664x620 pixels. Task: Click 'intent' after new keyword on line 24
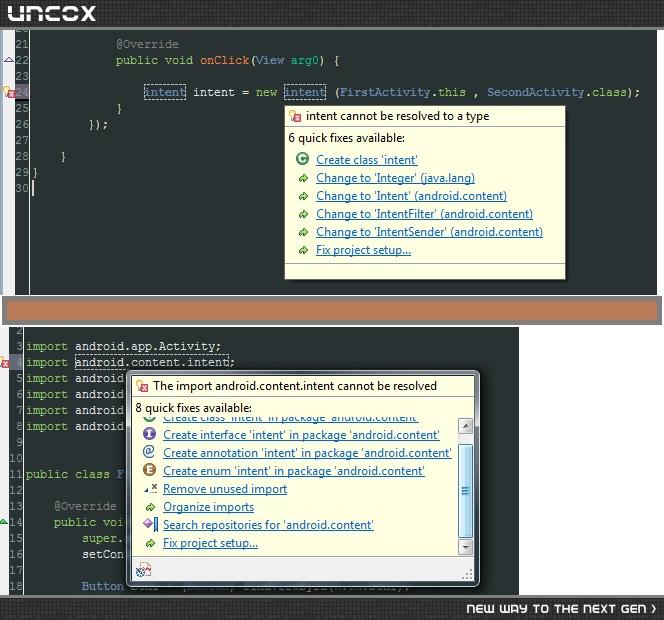305,92
